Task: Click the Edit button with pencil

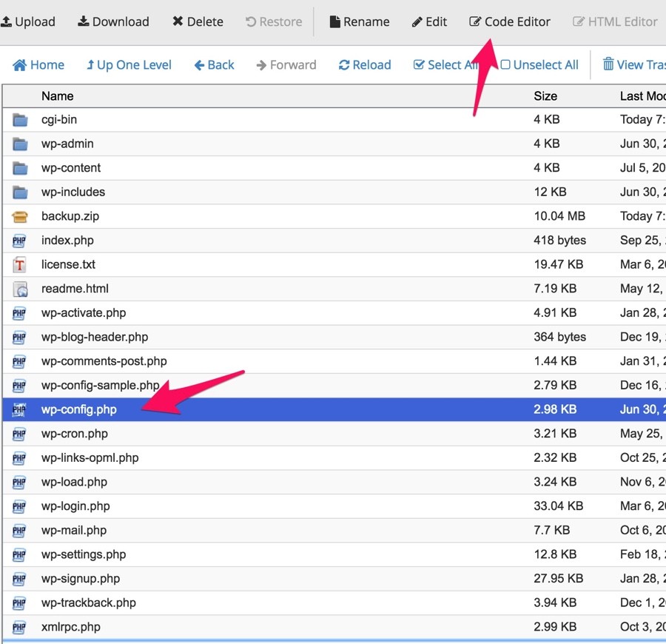Action: [429, 21]
